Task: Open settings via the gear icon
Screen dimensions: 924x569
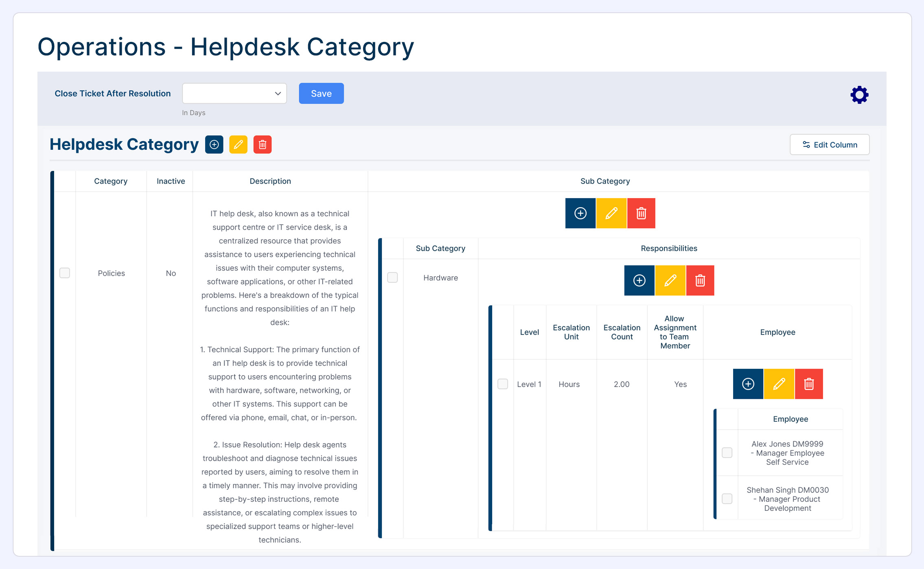Action: pos(859,95)
